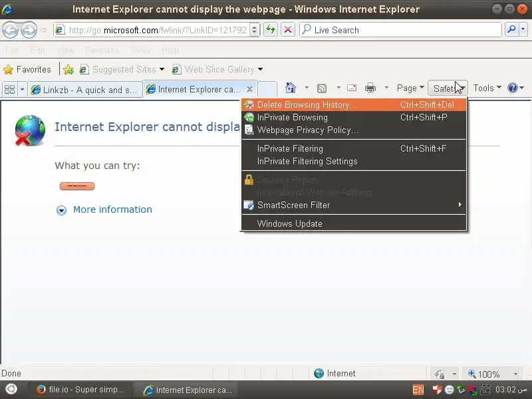Open the View menu
Image resolution: width=532 pixels, height=399 pixels.
65,51
